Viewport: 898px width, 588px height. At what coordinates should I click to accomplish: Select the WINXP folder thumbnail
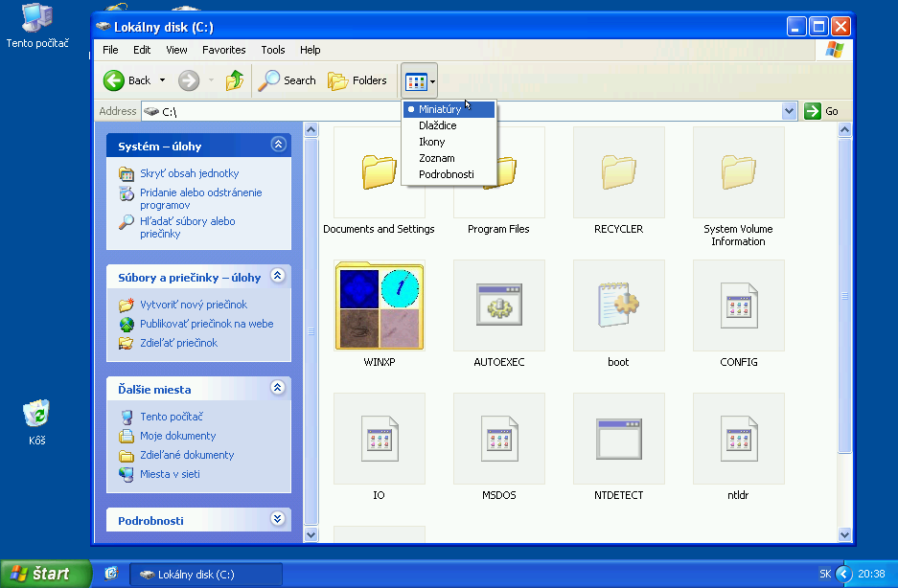pos(380,305)
